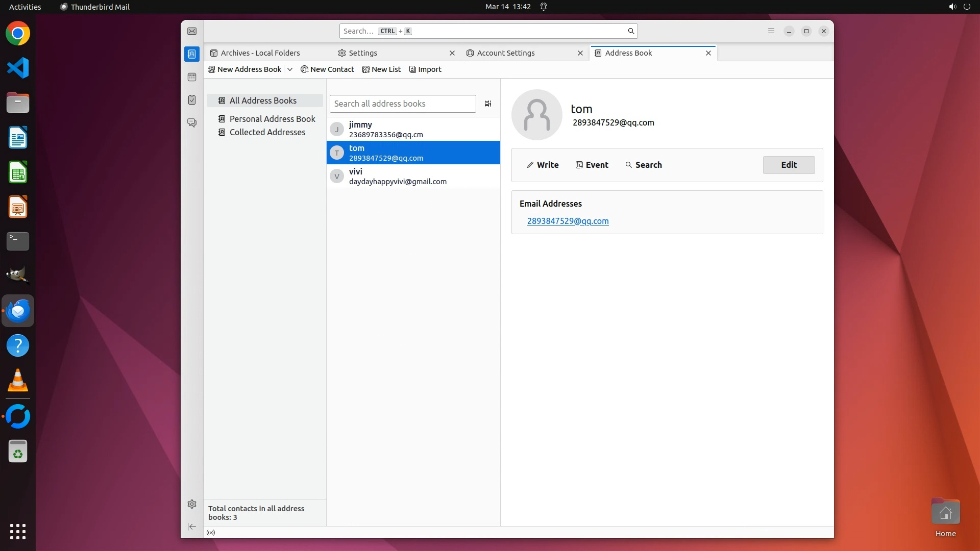Click the global search magnifier icon
The image size is (980, 551).
pos(631,31)
